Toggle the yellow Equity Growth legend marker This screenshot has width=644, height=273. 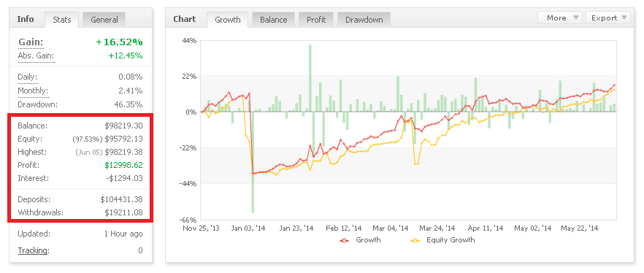click(x=415, y=240)
